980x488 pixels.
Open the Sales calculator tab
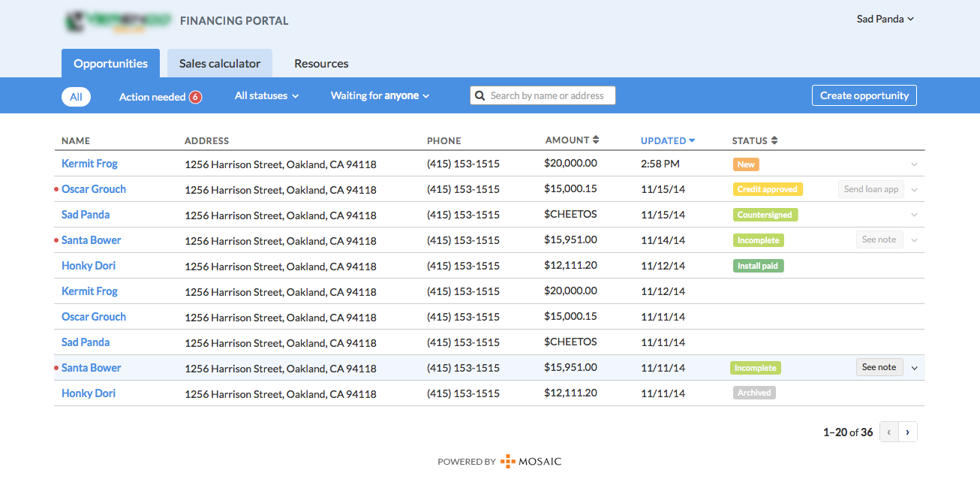coord(220,64)
